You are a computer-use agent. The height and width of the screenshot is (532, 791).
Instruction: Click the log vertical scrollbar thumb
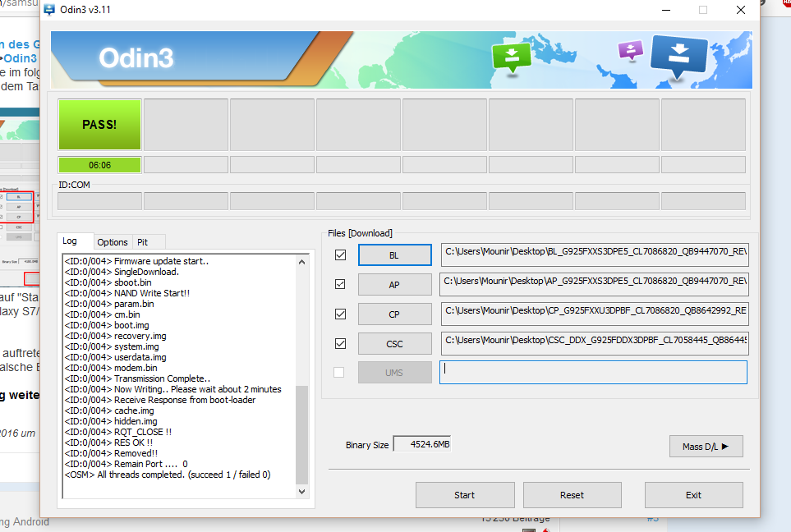point(301,434)
